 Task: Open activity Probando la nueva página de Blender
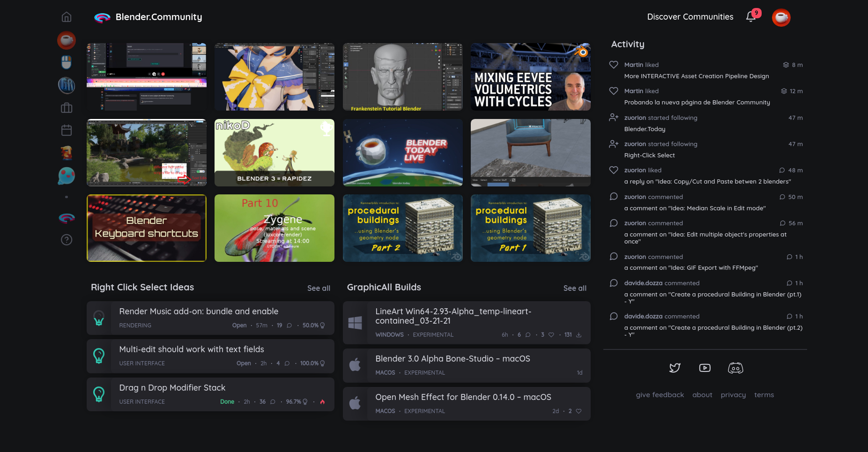697,103
